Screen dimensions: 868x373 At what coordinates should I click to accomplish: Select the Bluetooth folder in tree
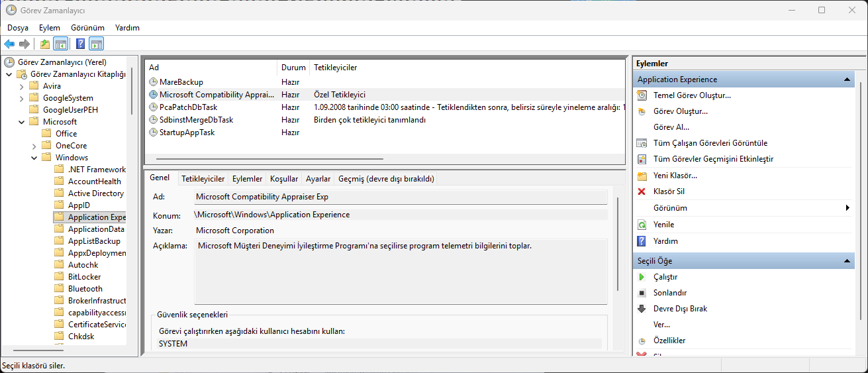[85, 289]
